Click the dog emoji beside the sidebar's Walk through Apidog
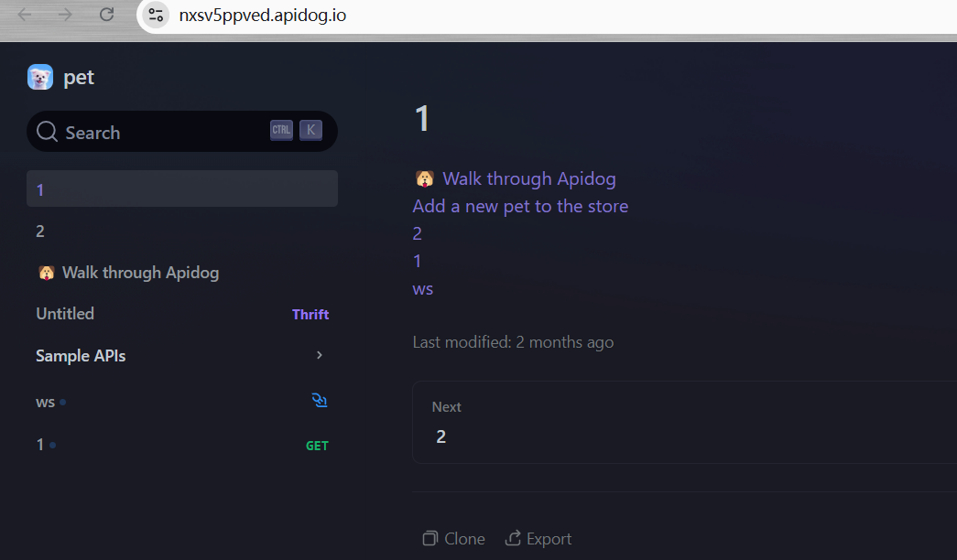The image size is (957, 560). click(x=47, y=273)
